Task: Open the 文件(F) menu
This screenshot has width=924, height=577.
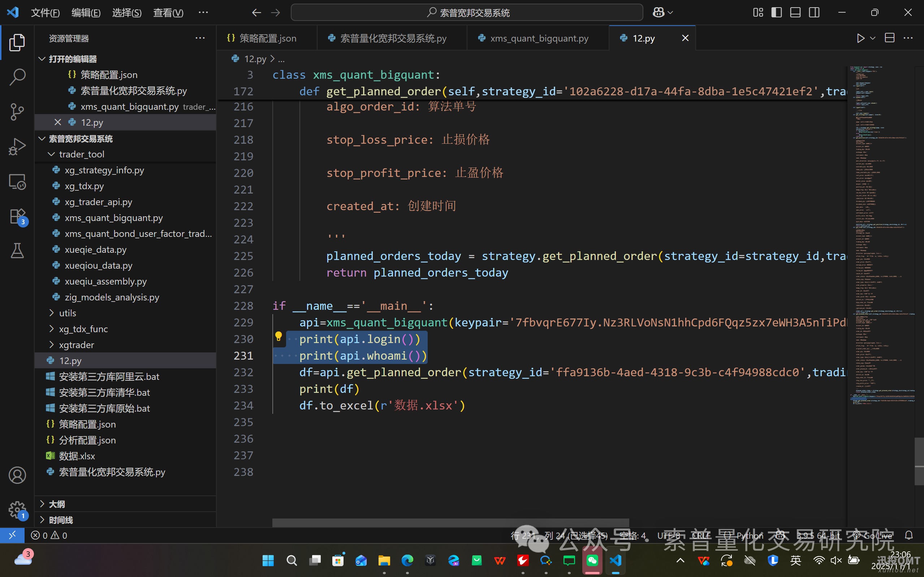Action: click(x=45, y=13)
